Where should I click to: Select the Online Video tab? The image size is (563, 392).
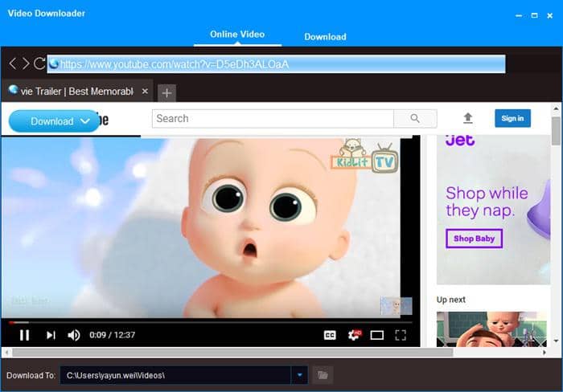(x=236, y=35)
